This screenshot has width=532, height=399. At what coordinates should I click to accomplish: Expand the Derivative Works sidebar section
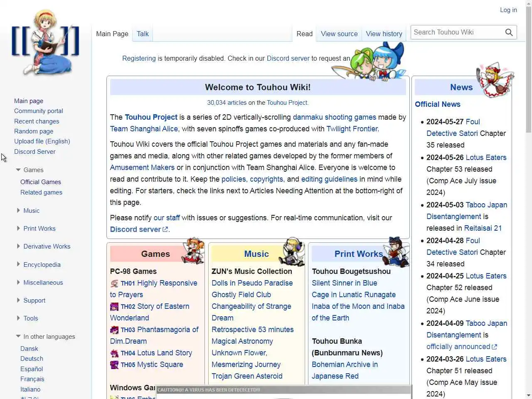[x=18, y=246]
